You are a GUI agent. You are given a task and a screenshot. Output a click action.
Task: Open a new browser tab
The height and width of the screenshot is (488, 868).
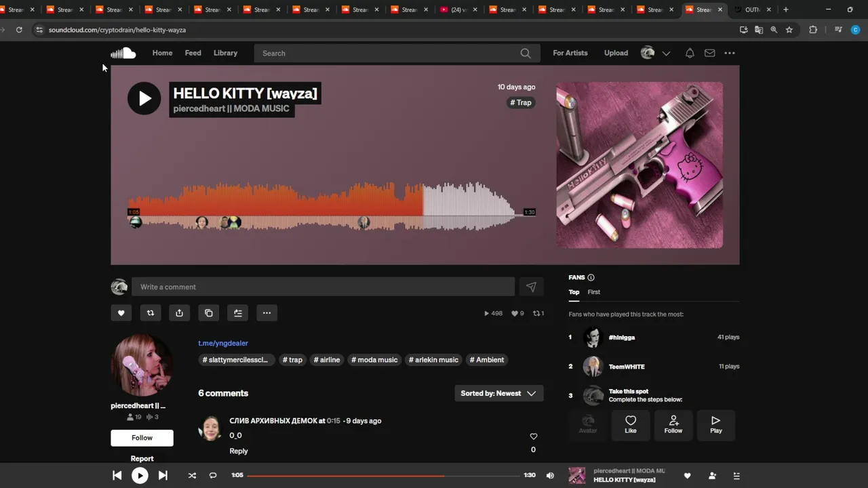point(786,9)
